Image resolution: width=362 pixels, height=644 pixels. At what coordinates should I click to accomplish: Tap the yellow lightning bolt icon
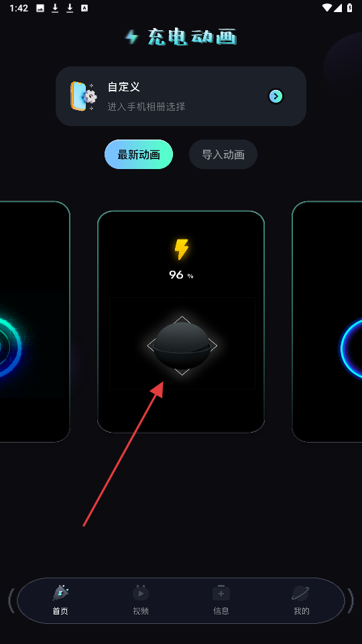coord(181,250)
